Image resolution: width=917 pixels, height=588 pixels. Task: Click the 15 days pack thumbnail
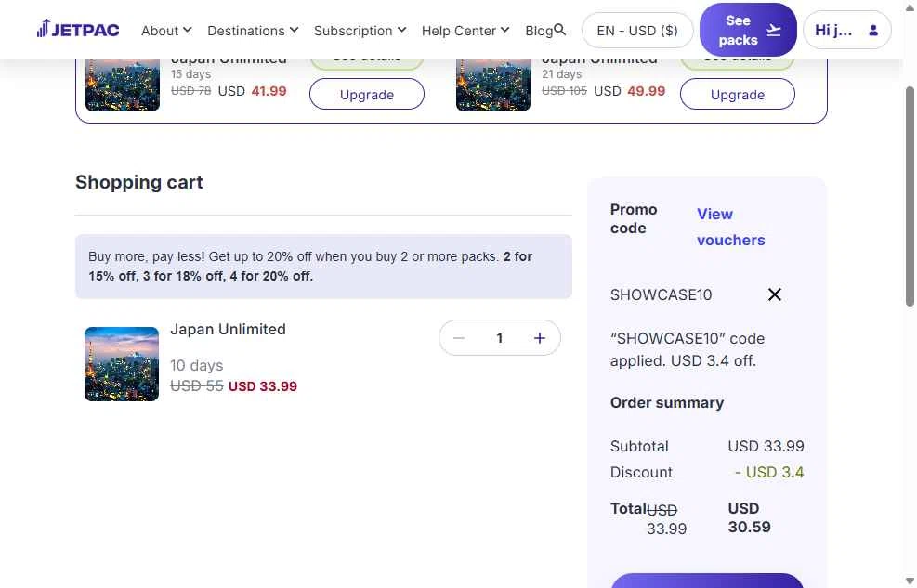pyautogui.click(x=123, y=85)
